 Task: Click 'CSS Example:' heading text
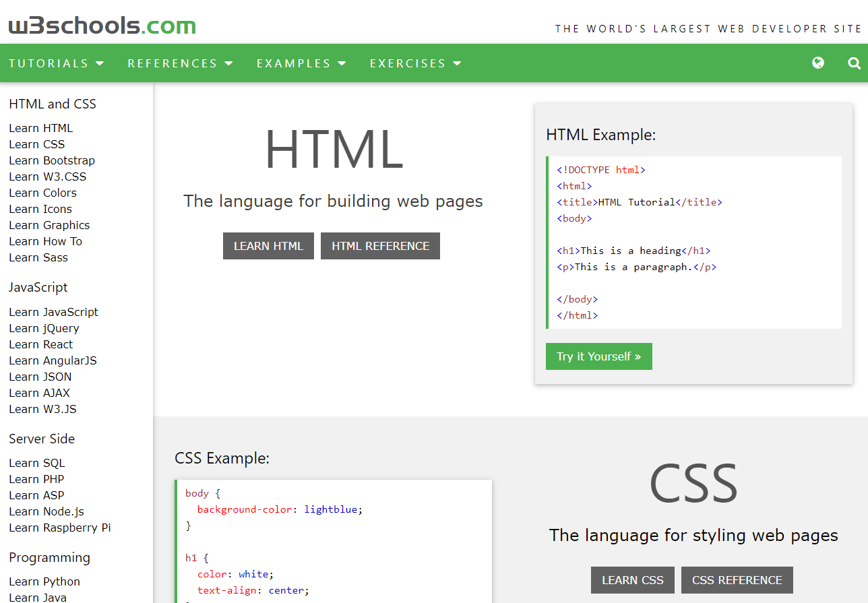pyautogui.click(x=222, y=458)
